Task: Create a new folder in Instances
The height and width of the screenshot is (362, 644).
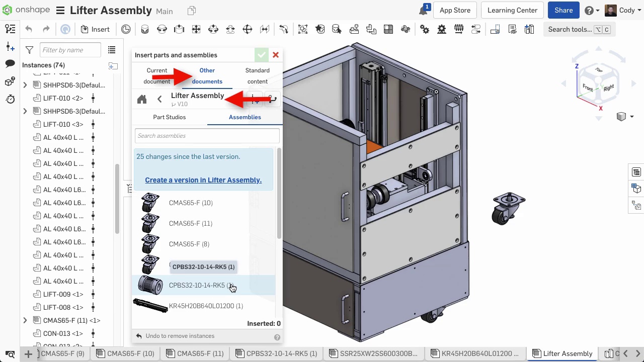Action: [113, 66]
